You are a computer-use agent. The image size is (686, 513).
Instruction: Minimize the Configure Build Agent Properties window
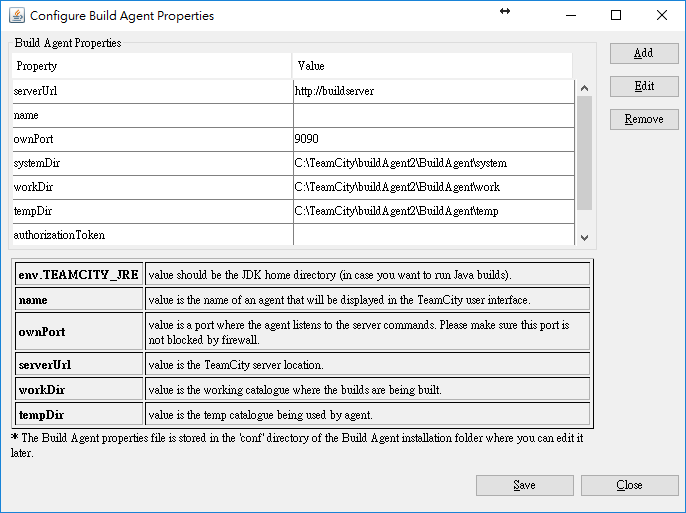coord(571,15)
